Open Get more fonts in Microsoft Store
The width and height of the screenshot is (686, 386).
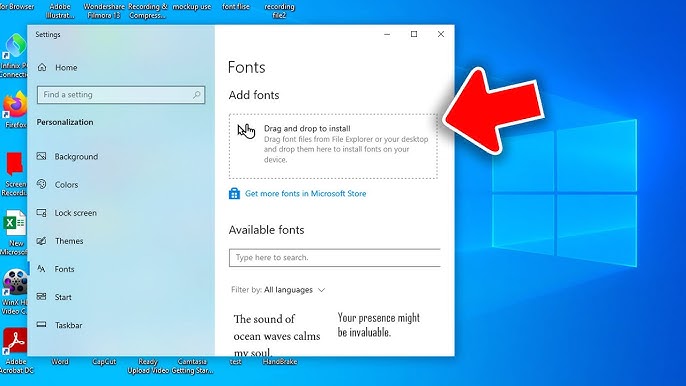[x=305, y=193]
